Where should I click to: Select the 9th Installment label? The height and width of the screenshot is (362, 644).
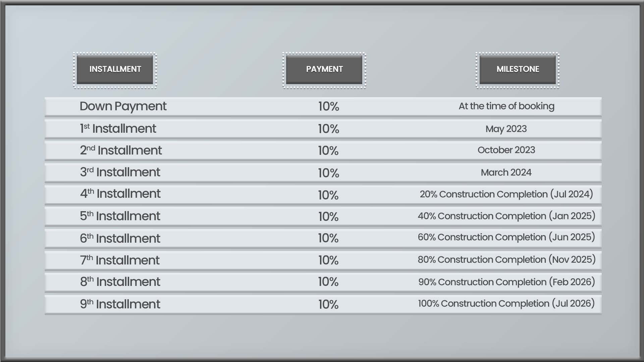[120, 304]
